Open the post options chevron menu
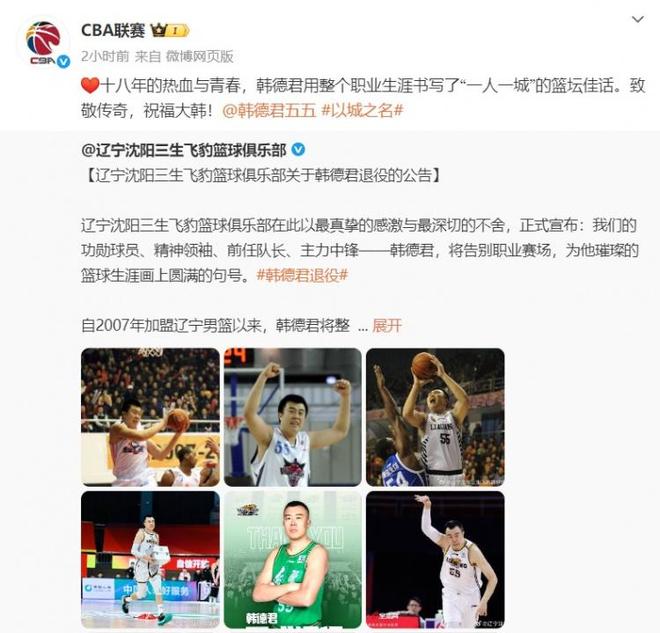 coord(638,19)
